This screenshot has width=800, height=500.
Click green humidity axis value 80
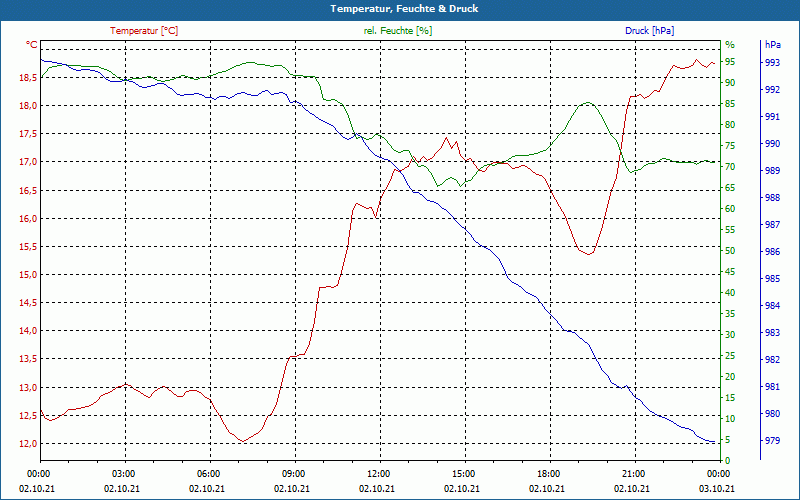730,125
